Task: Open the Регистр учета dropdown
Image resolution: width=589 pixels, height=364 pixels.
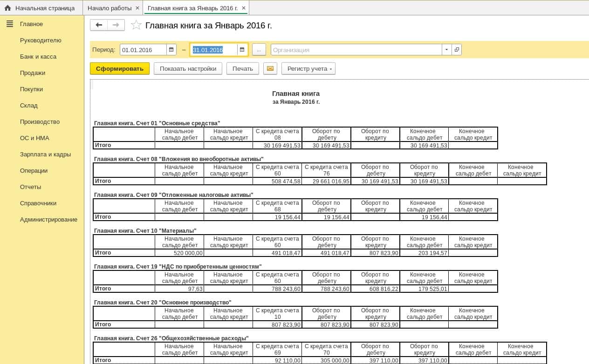Action: pos(308,69)
